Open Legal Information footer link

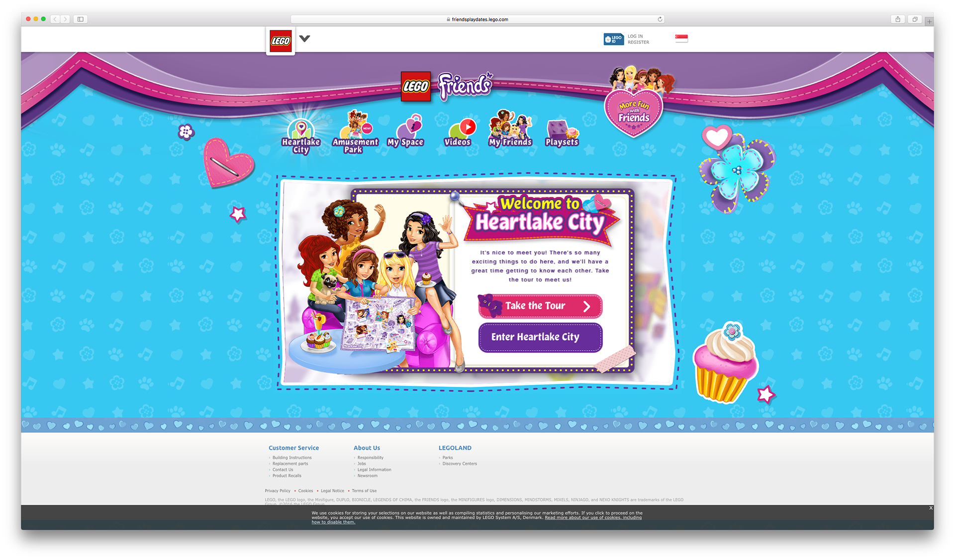374,469
